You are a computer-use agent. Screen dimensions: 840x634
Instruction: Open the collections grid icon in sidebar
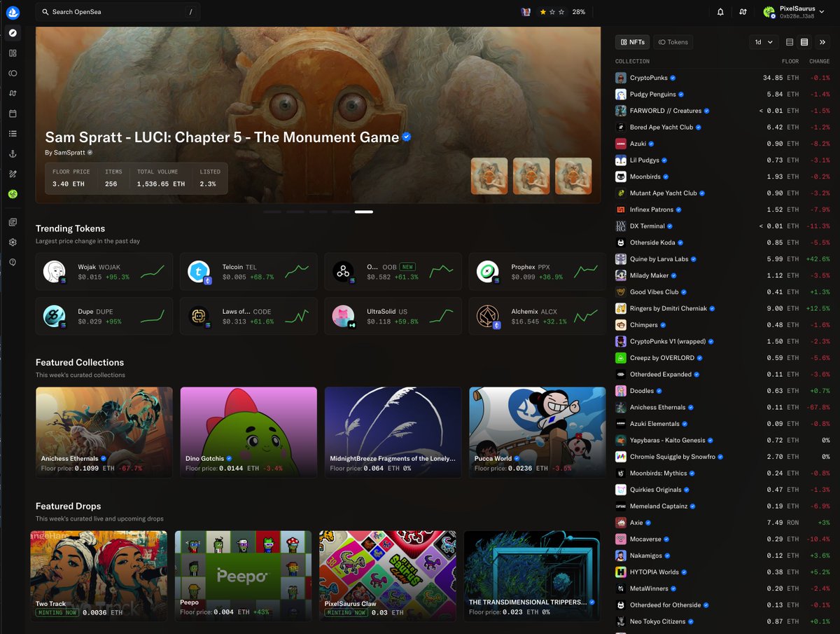tap(13, 53)
